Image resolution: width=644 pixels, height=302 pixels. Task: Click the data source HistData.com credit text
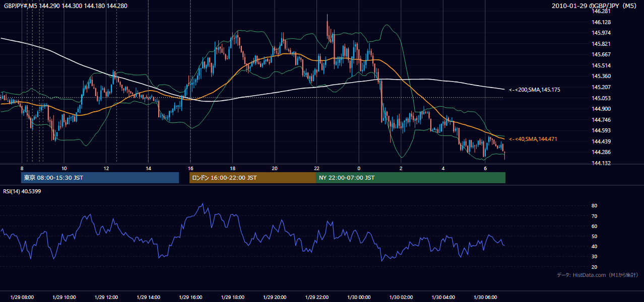pos(598,275)
